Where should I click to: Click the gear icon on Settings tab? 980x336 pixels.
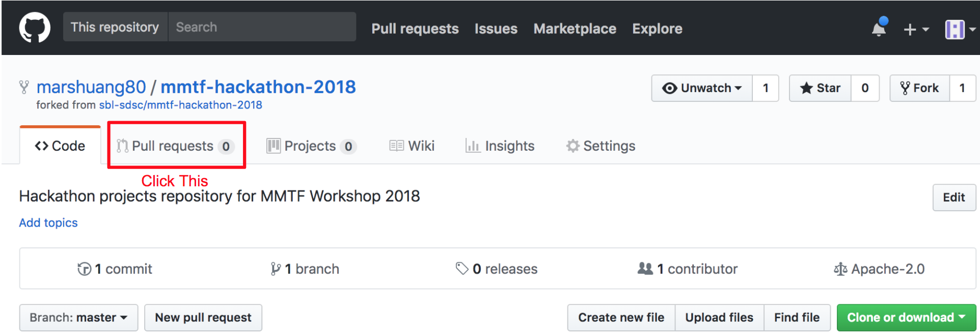click(x=573, y=146)
